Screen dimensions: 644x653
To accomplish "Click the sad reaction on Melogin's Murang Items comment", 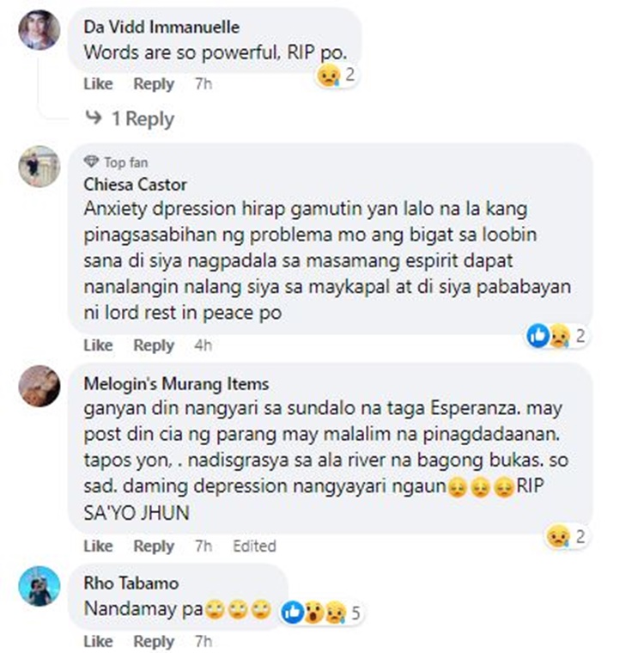I will (x=558, y=536).
